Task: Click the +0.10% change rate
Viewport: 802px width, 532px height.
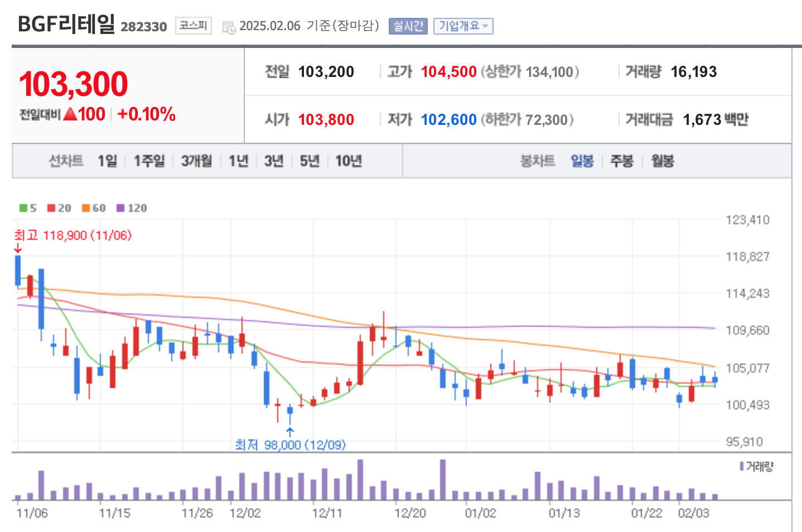Action: pos(147,114)
